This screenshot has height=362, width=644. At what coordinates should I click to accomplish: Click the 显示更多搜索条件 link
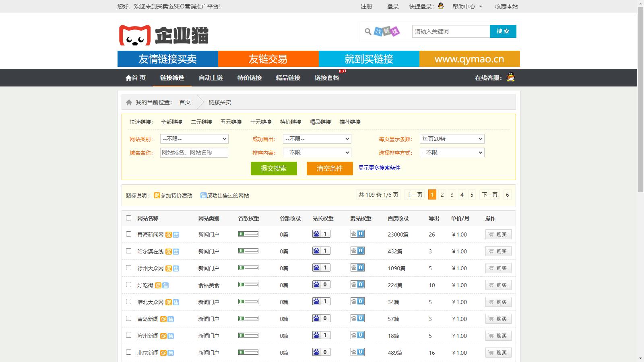pos(379,168)
